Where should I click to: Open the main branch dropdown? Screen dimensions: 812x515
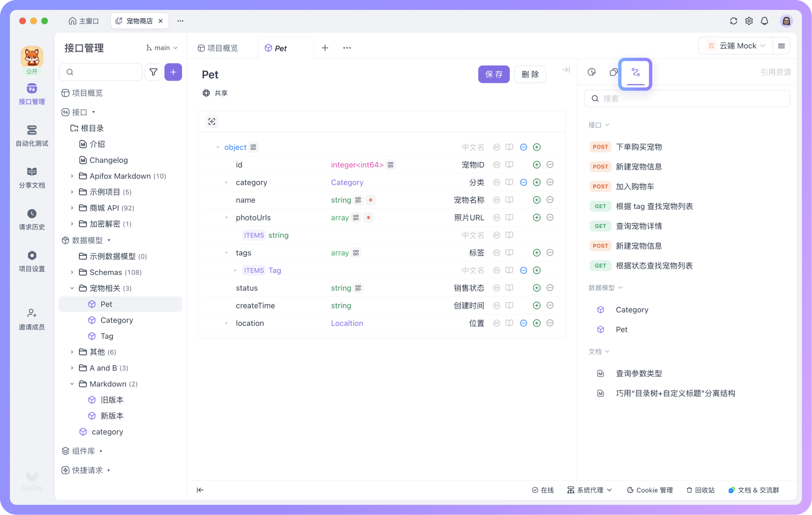point(162,48)
